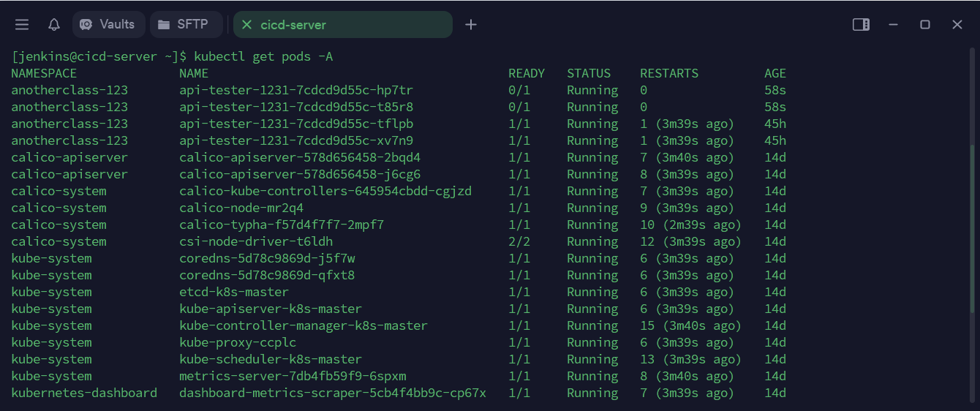The image size is (980, 411).
Task: Add a new tab with plus icon
Action: [471, 25]
